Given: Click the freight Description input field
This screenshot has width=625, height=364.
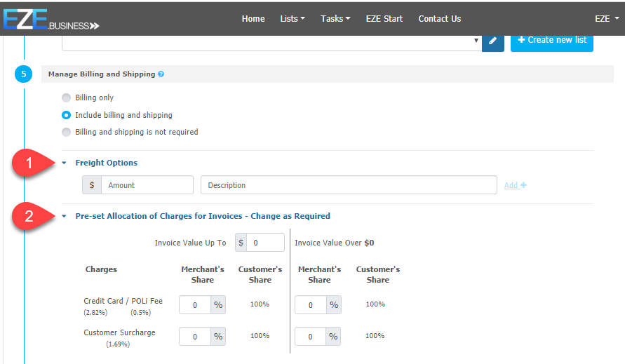Looking at the screenshot, I should (x=349, y=185).
